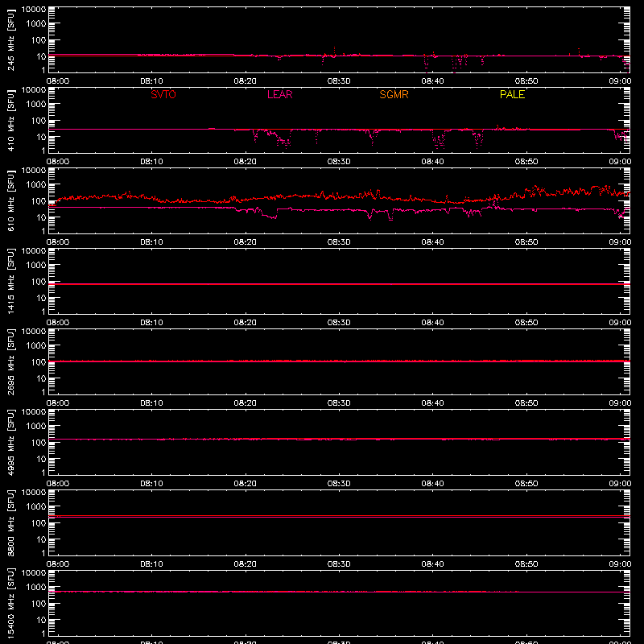This screenshot has height=644, width=644.
Task: Click 08:00 tick under 245 MHz plot
Action: pyautogui.click(x=58, y=81)
